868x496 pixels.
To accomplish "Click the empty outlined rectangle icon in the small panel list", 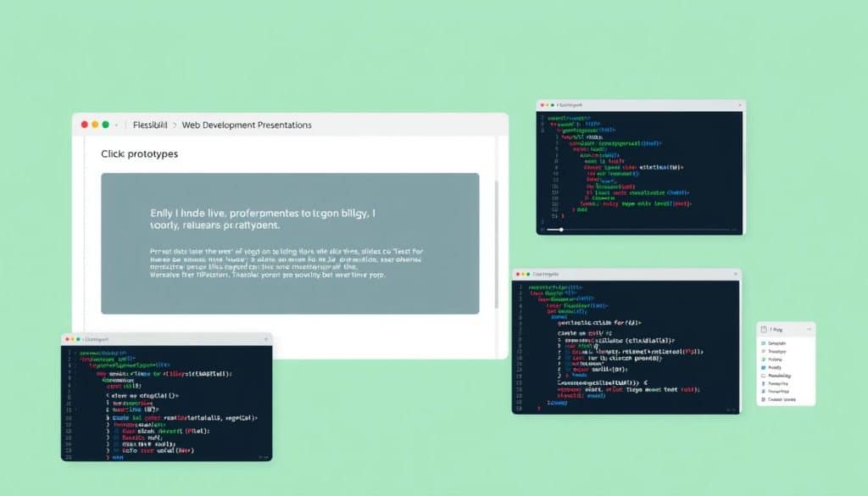I will point(764,376).
